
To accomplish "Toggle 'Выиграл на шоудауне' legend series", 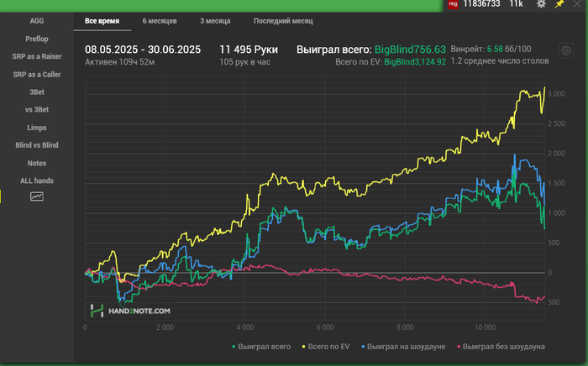I will 404,346.
